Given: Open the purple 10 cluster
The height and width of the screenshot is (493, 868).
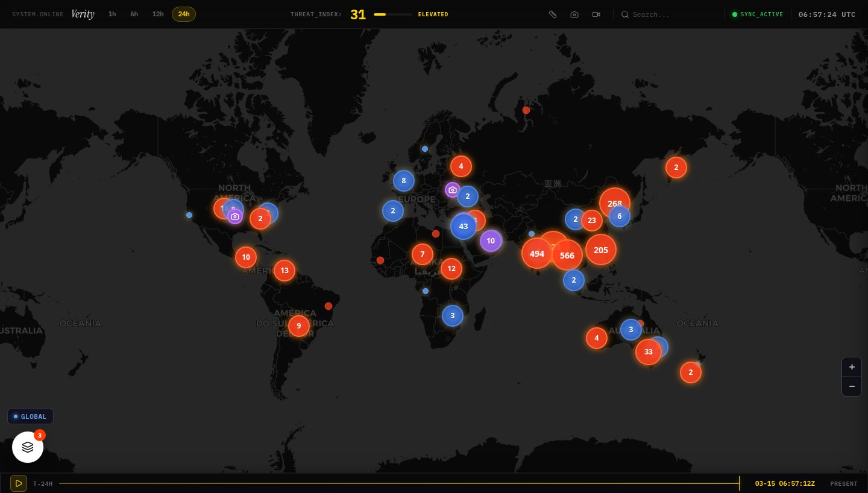Looking at the screenshot, I should (491, 241).
